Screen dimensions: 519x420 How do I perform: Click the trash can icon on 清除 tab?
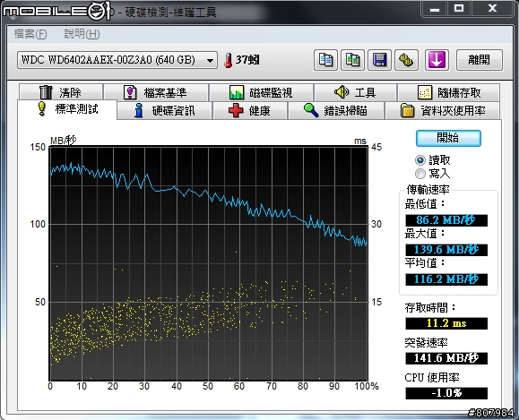coord(46,92)
